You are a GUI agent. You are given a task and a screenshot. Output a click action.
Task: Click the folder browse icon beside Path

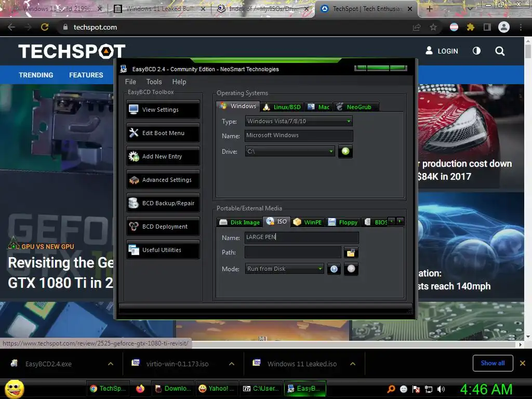pos(351,252)
